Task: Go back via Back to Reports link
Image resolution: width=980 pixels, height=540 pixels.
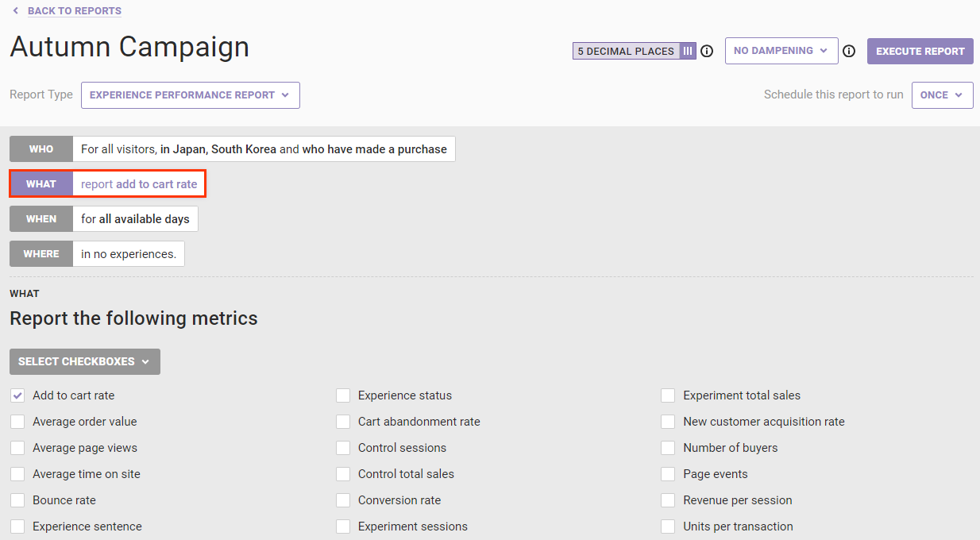Action: 74,11
